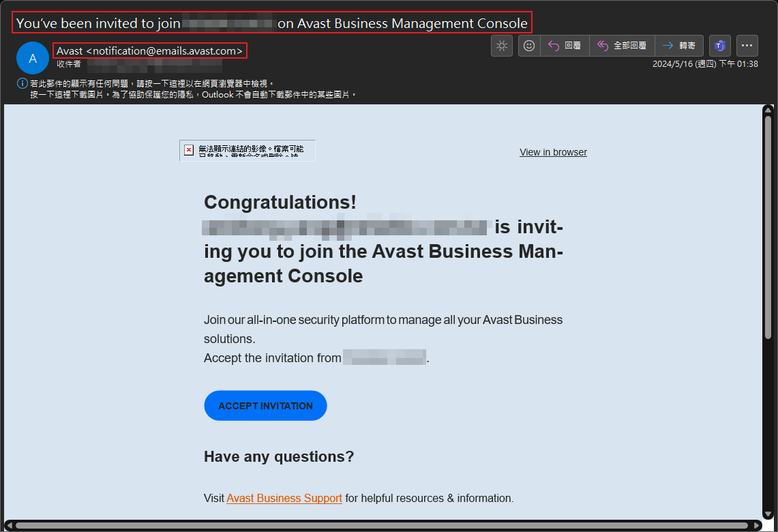Click the info bar to view email in browser

pos(152,83)
